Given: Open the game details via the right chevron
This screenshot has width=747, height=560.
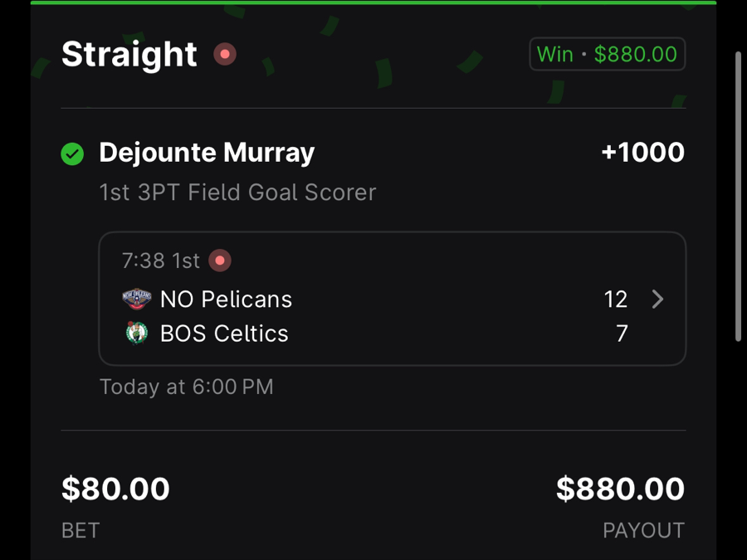Looking at the screenshot, I should [657, 299].
